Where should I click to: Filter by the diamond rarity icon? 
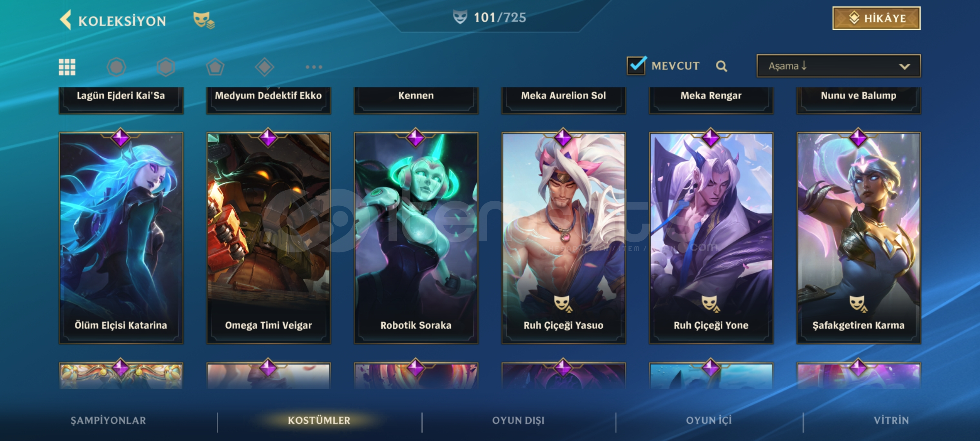(265, 67)
